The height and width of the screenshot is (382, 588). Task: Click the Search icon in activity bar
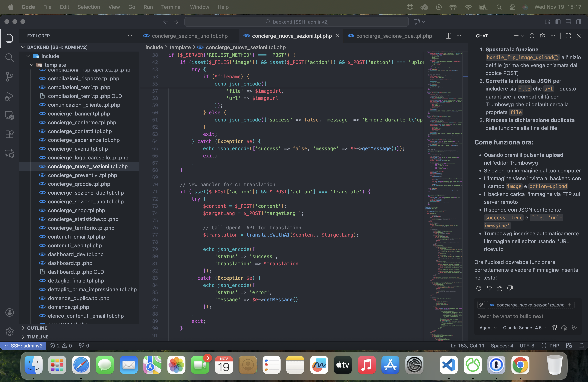tap(9, 58)
